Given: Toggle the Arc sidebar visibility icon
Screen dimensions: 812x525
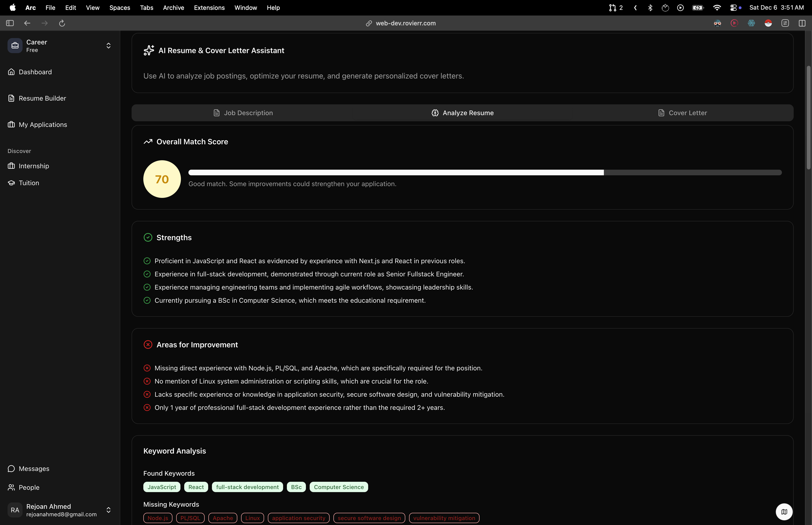Looking at the screenshot, I should [10, 23].
